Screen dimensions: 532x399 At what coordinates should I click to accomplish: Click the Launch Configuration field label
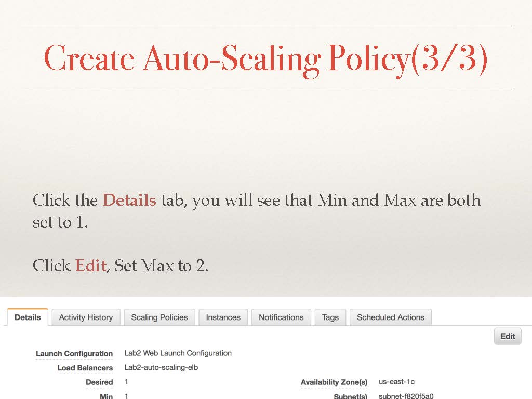pos(74,354)
